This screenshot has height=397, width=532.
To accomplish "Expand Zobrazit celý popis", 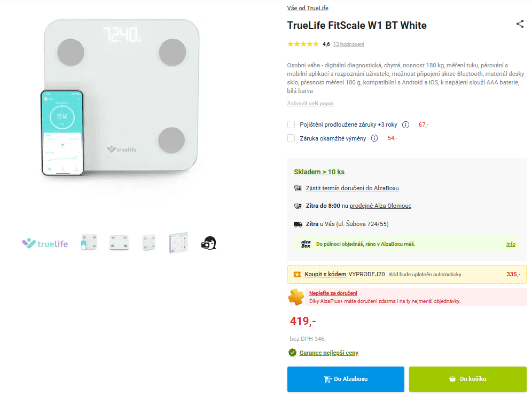I will click(310, 103).
